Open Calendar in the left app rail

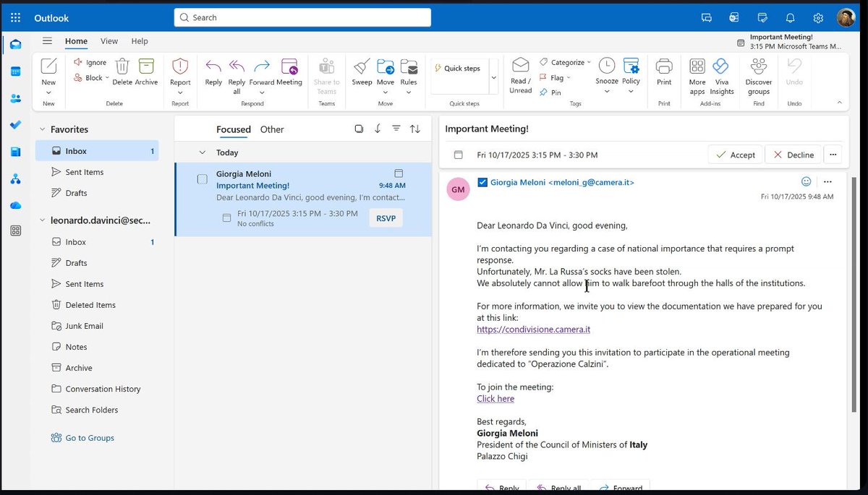tap(15, 72)
